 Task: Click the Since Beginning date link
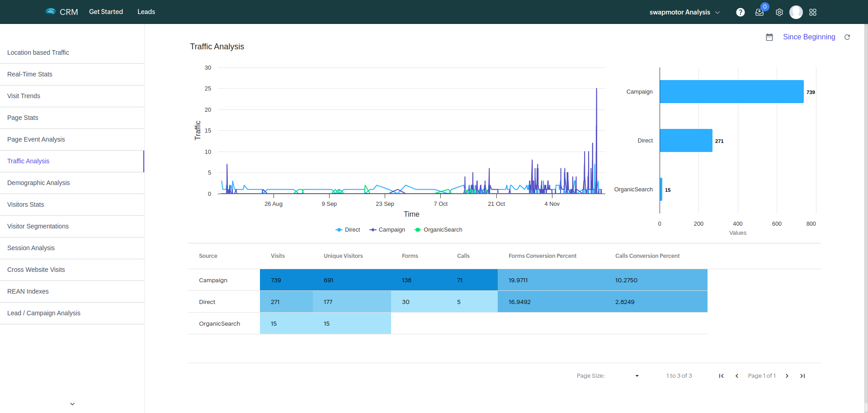tap(809, 37)
